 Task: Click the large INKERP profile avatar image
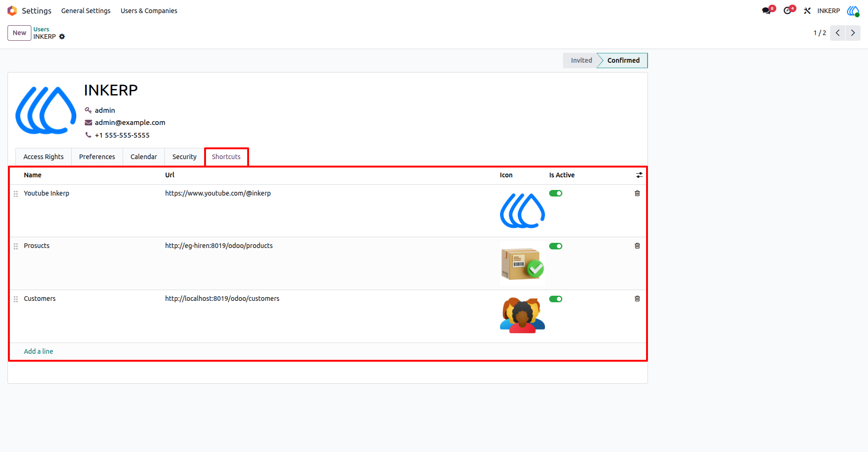tap(46, 110)
